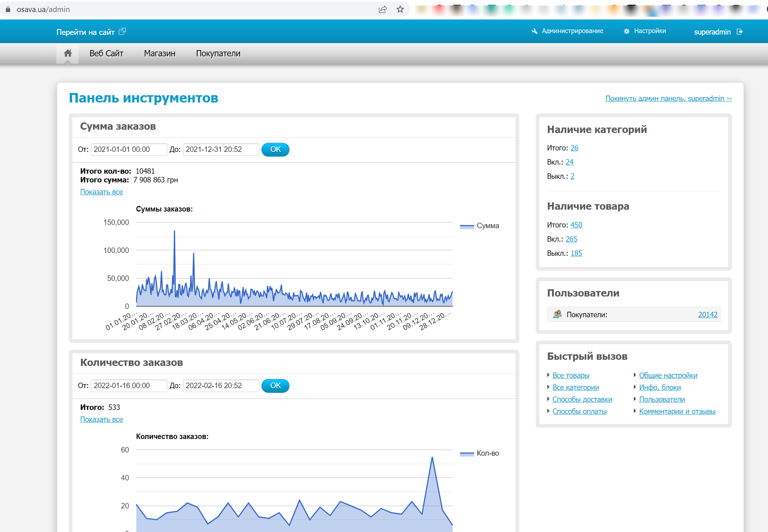Click the Кол-во legend color swatch
This screenshot has width=768, height=532.
[467, 454]
